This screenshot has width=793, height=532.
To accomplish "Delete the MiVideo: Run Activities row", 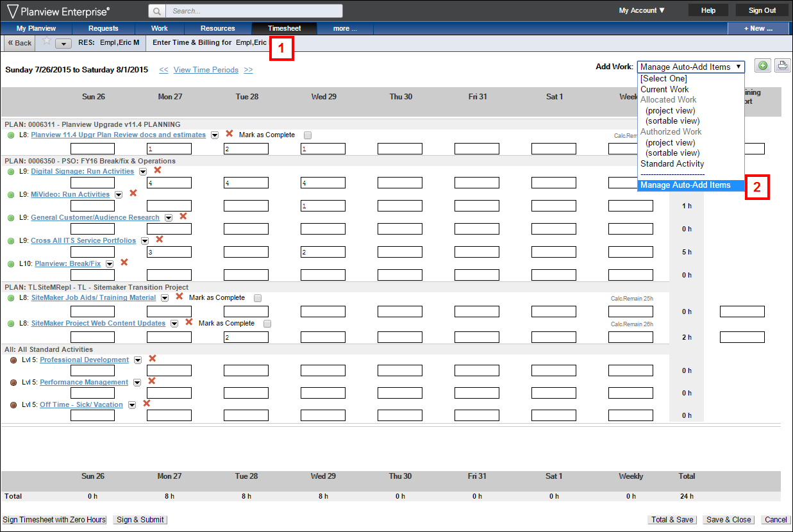I will tap(133, 193).
